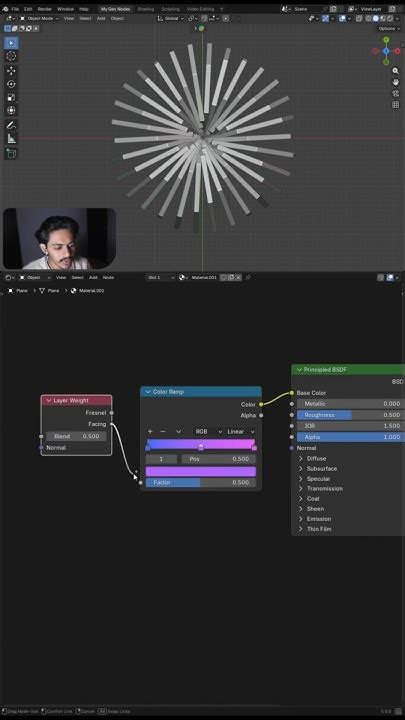Open the shader editor type selector icon
The width and height of the screenshot is (405, 720).
point(9,277)
